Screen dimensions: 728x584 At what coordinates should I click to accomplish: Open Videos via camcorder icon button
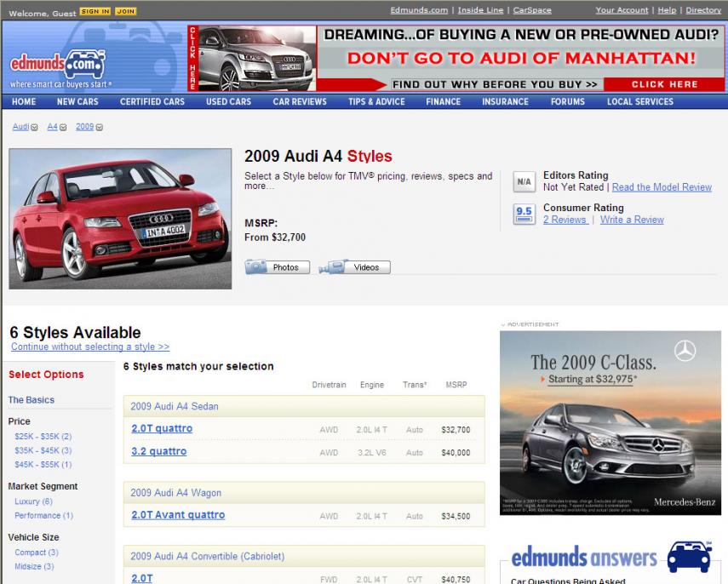[x=355, y=267]
